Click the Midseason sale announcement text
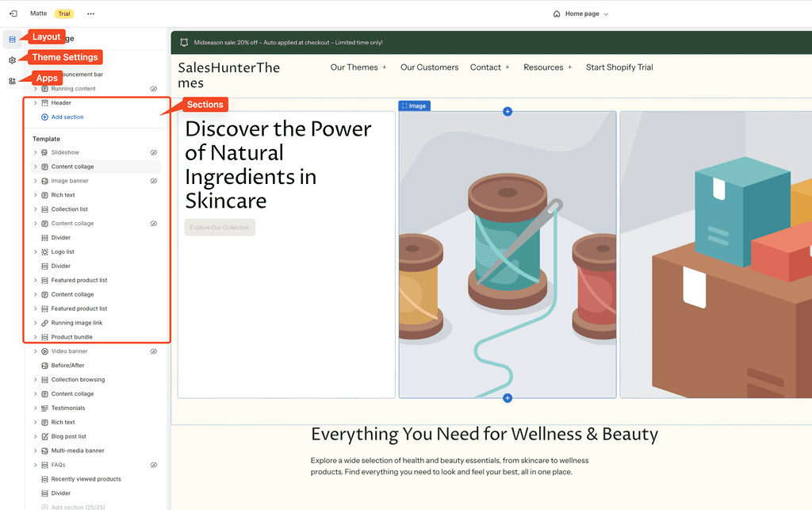The width and height of the screenshot is (812, 510). point(289,43)
